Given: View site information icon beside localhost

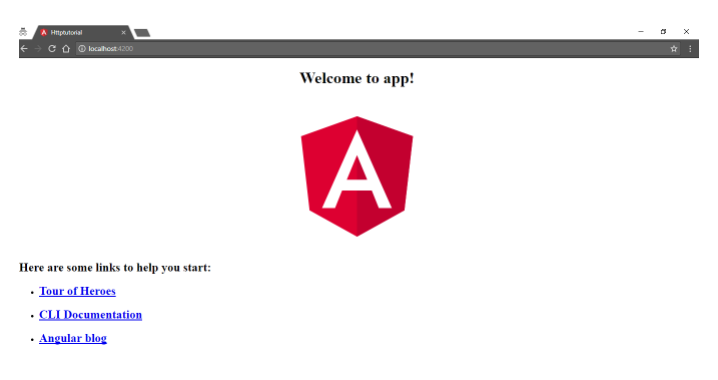Looking at the screenshot, I should click(82, 49).
